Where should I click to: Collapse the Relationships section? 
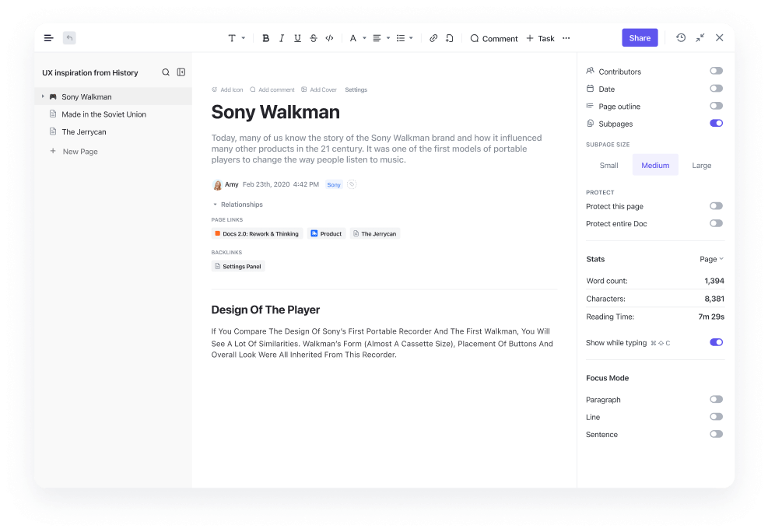(x=216, y=205)
